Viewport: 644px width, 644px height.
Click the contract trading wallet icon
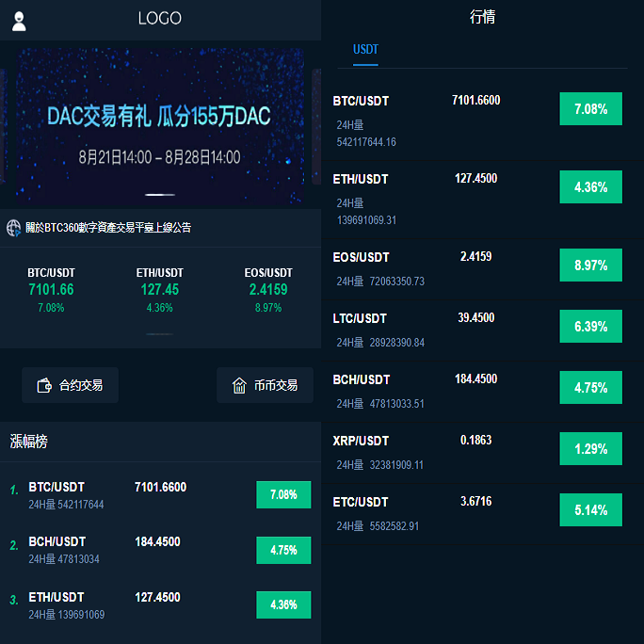coord(43,385)
